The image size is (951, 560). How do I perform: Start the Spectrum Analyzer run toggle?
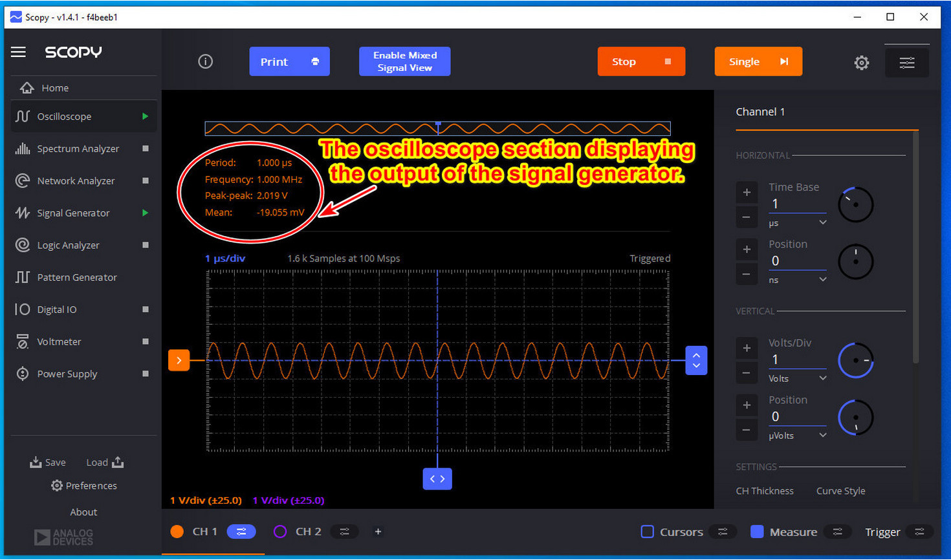145,149
